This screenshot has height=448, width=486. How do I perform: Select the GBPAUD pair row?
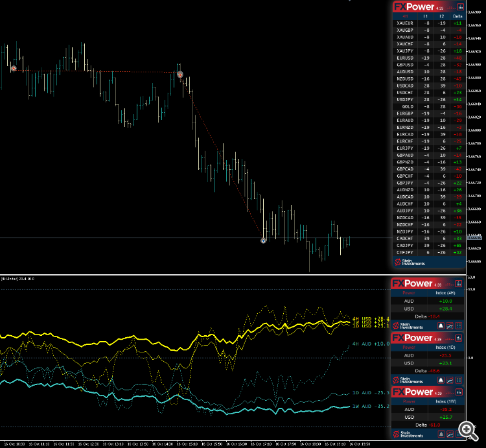click(x=429, y=155)
